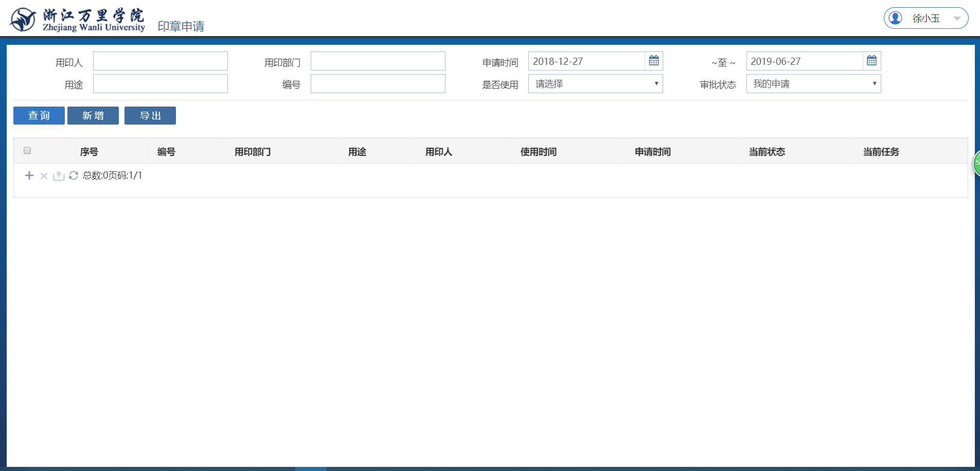Image resolution: width=980 pixels, height=471 pixels.
Task: Open the calendar picker for the end date
Action: coord(871,61)
